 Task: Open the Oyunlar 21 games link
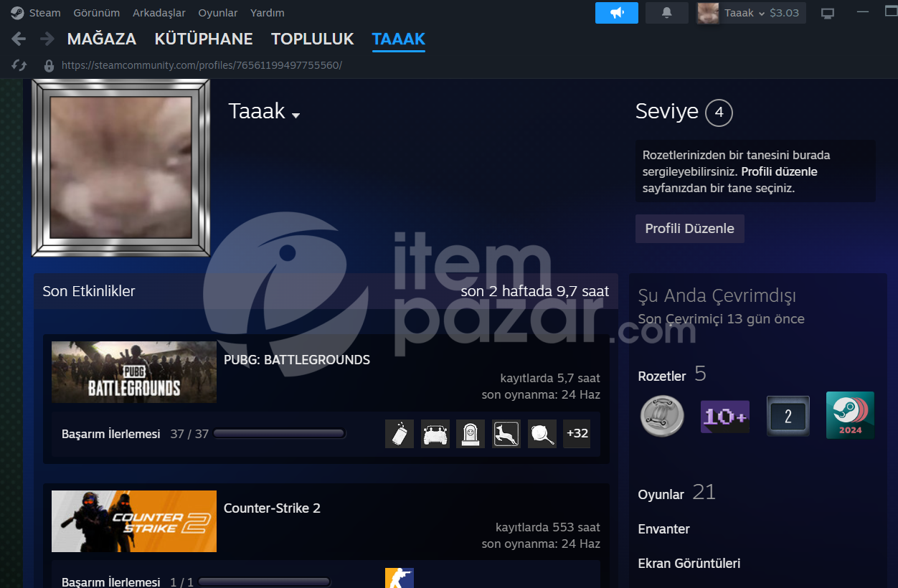[x=677, y=493]
